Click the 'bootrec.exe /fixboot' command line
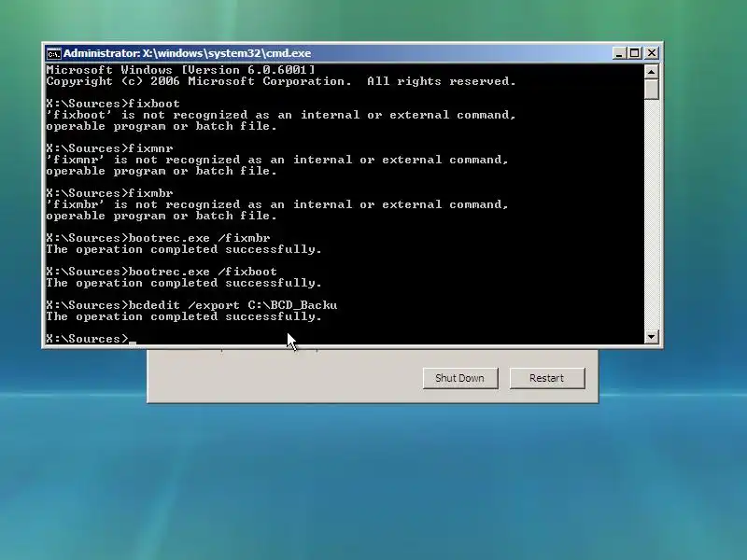 click(162, 272)
